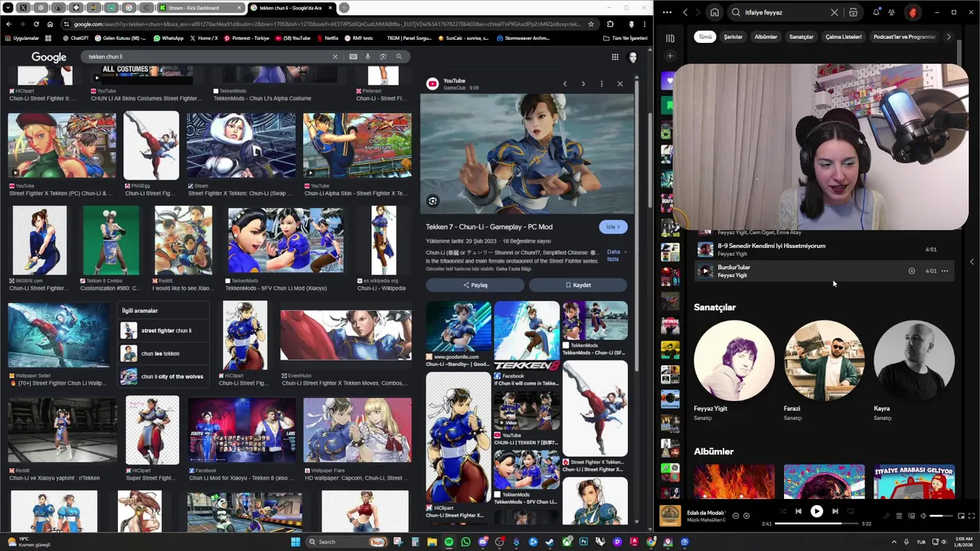Image resolution: width=980 pixels, height=551 pixels.
Task: Switch to Stream - Kick Dashboard tab
Action: [200, 8]
